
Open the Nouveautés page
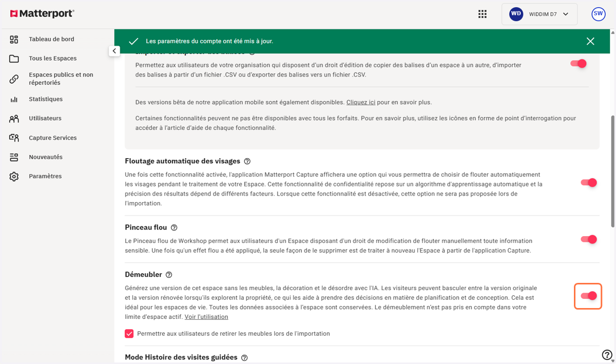46,157
